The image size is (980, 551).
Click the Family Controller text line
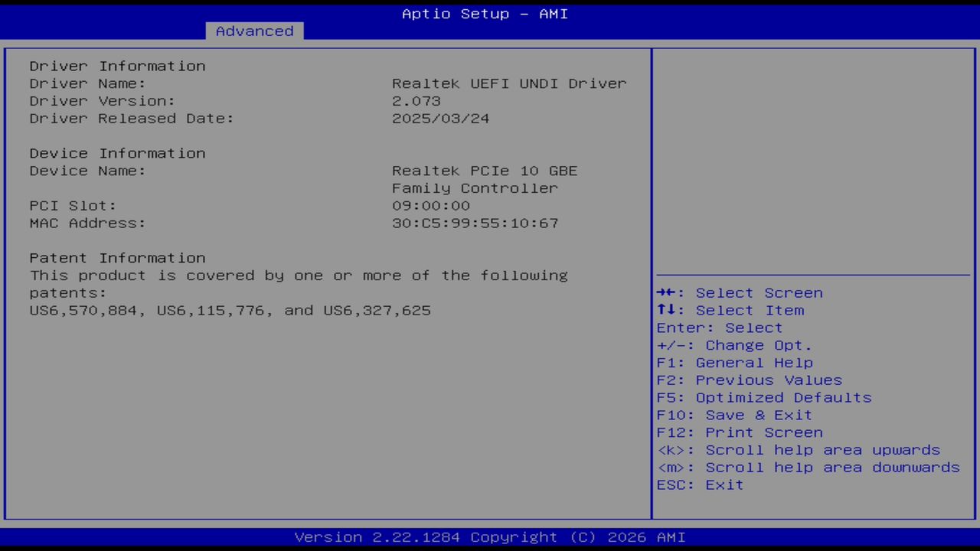475,188
